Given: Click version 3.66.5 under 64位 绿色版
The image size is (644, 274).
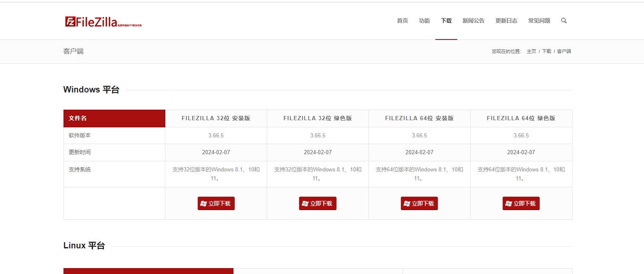Looking at the screenshot, I should tap(521, 136).
